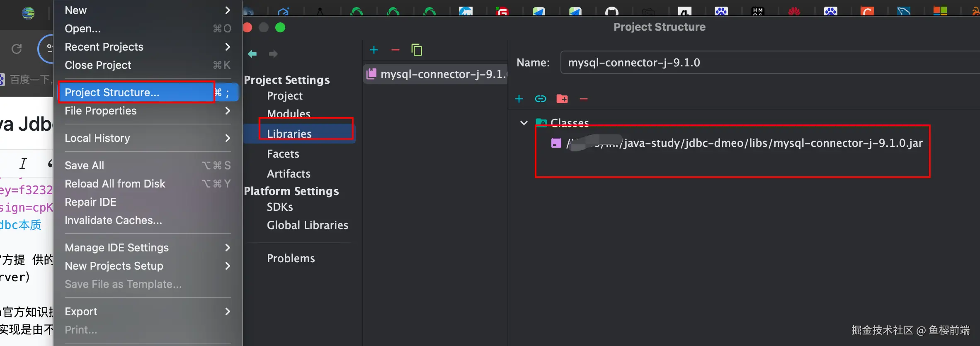Screen dimensions: 980x346
Task: Click the Italic formatting icon
Action: [x=23, y=163]
